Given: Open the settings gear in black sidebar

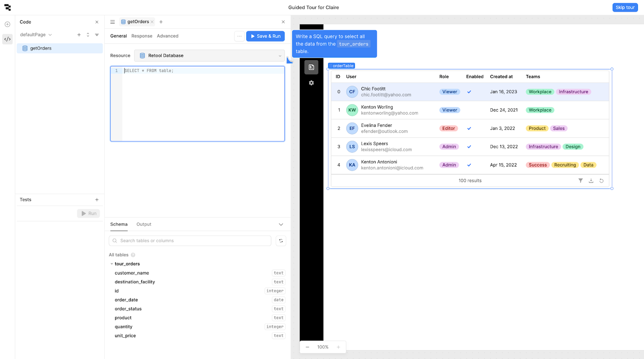Looking at the screenshot, I should [311, 83].
